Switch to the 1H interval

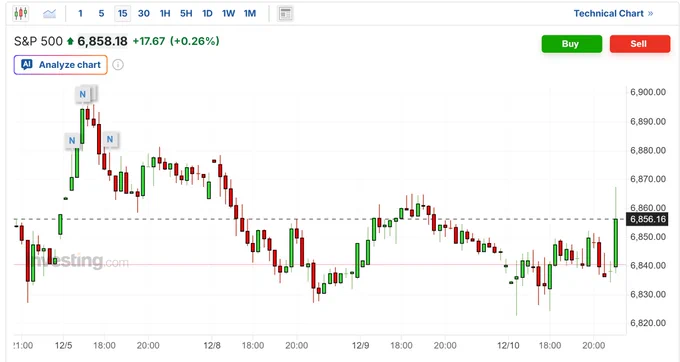click(x=165, y=13)
